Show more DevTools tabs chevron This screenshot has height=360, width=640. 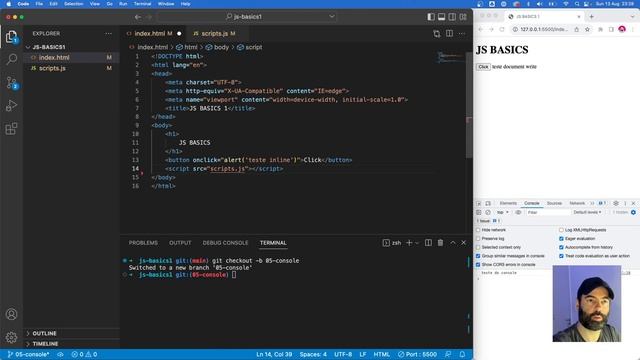(592, 203)
